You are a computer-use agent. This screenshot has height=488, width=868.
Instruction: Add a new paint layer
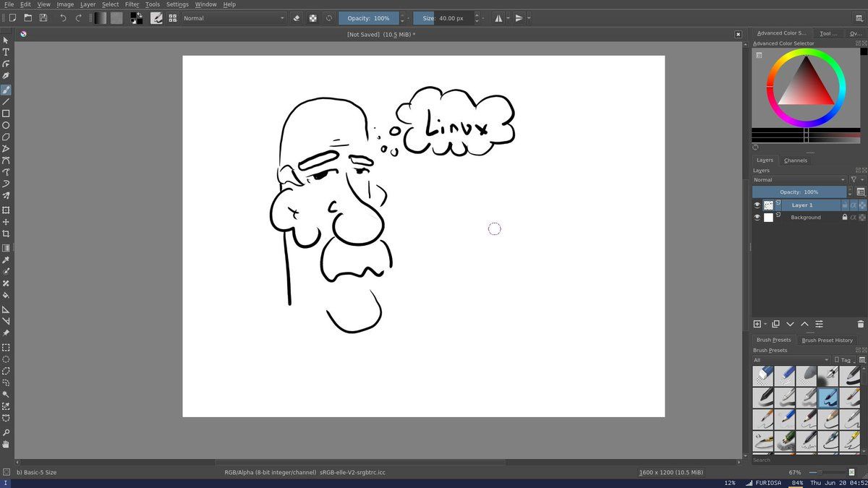(x=757, y=325)
